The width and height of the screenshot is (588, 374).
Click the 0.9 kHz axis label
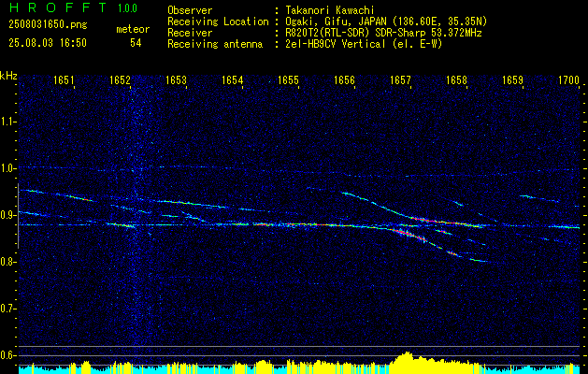tap(7, 215)
